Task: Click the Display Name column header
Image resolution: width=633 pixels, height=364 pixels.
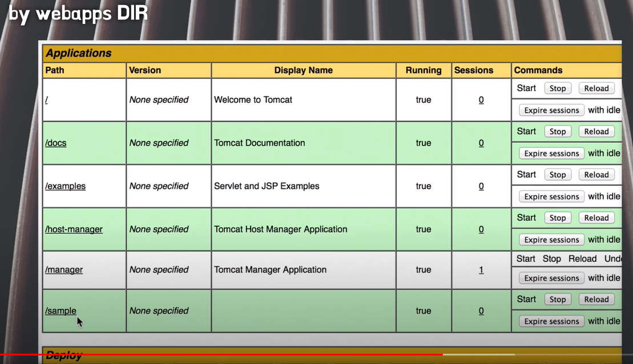Action: (x=304, y=70)
